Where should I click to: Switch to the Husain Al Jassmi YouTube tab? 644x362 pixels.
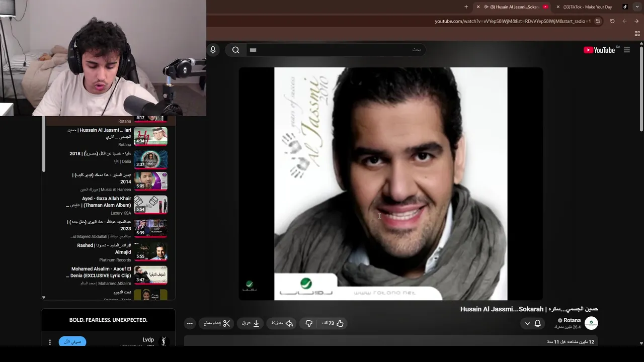512,7
